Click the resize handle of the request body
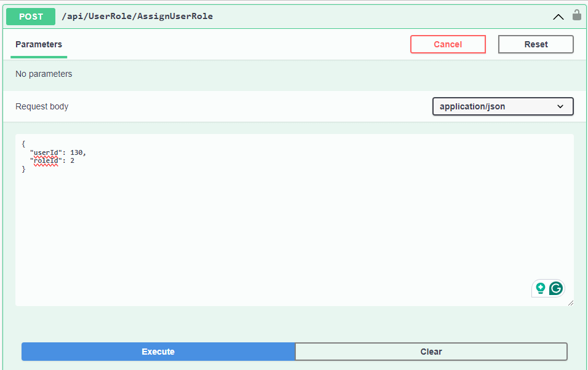Image resolution: width=588 pixels, height=370 pixels. point(571,302)
